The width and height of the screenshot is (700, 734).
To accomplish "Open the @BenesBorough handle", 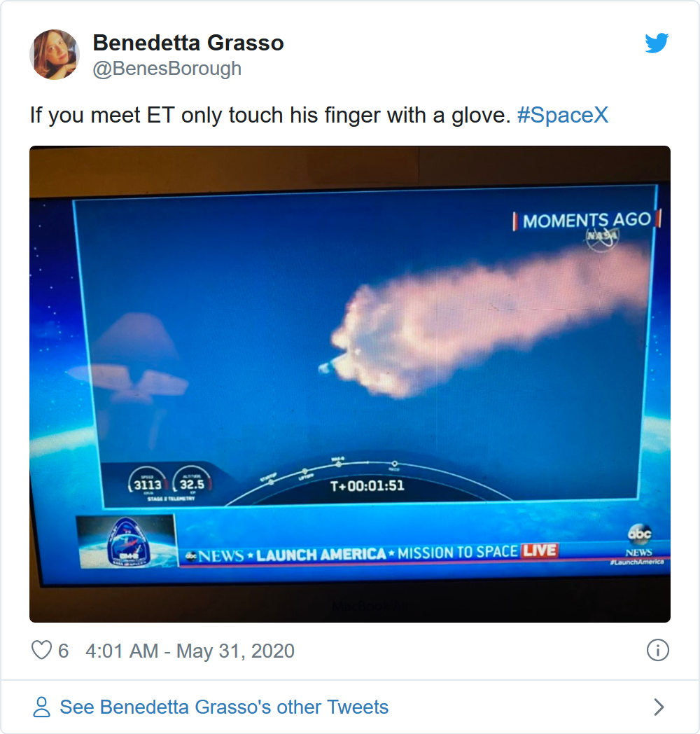I will (x=167, y=69).
